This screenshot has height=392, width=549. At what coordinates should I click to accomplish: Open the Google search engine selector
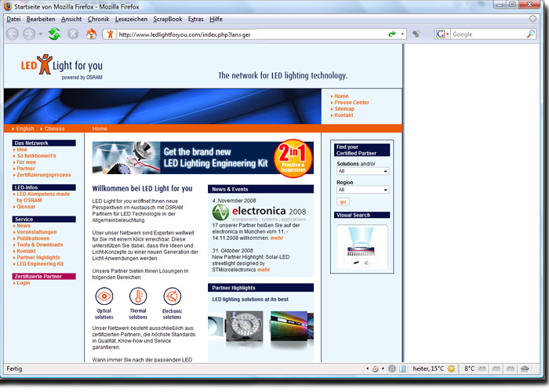[442, 34]
